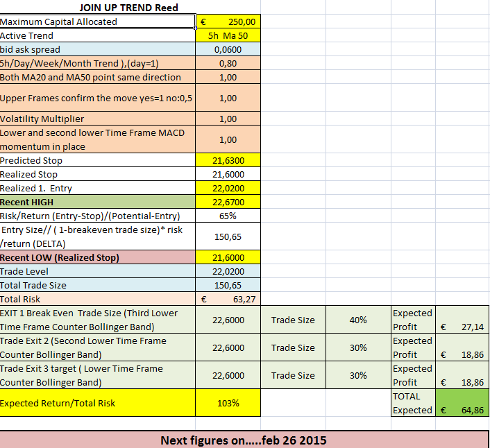Select 'Trade Exit 3 target' label cell

(x=97, y=375)
